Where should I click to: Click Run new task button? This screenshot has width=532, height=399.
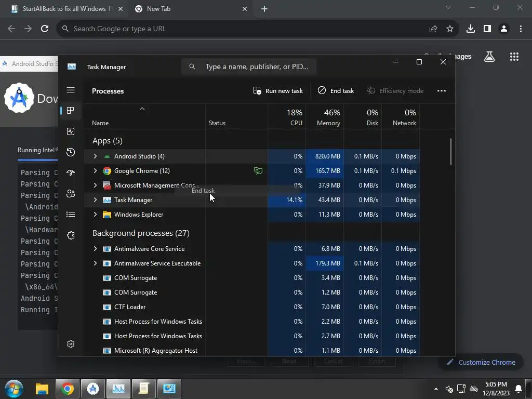pos(278,90)
